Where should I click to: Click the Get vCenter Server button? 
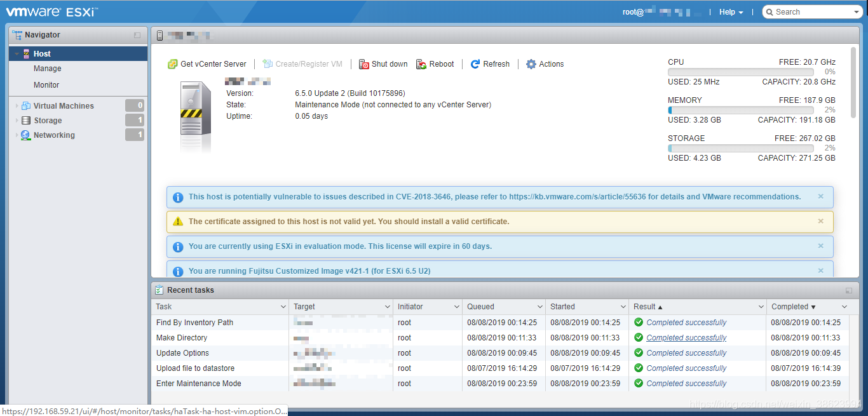coord(207,64)
